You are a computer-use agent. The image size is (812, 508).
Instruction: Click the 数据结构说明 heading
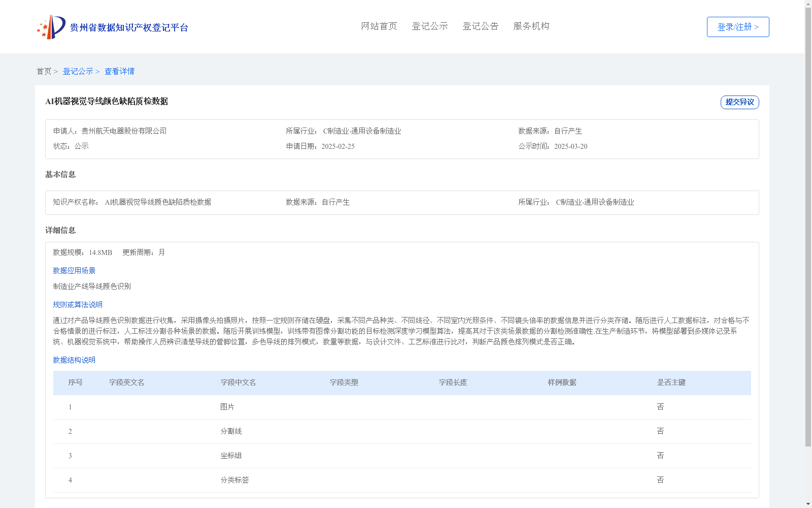[x=74, y=360]
